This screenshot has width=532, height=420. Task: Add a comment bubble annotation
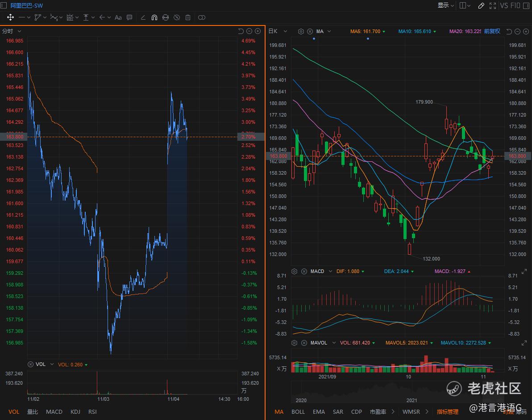129,17
